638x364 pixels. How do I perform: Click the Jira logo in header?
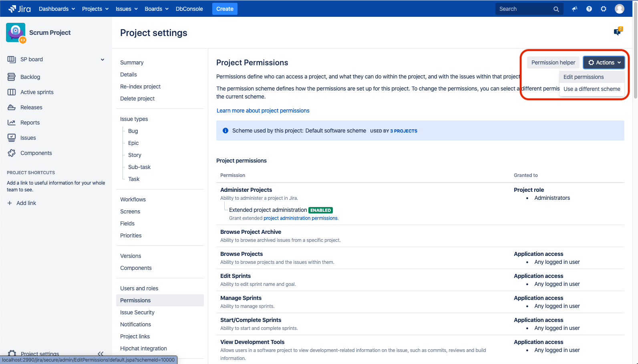point(19,9)
